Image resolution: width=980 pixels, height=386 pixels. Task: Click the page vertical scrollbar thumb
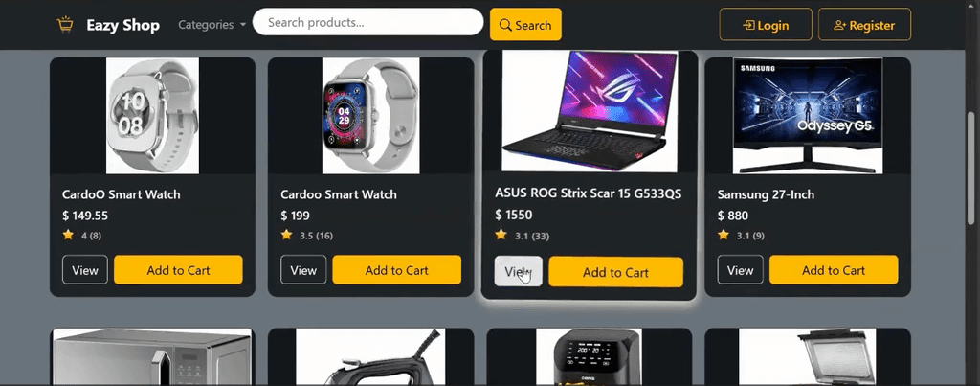coord(972,168)
